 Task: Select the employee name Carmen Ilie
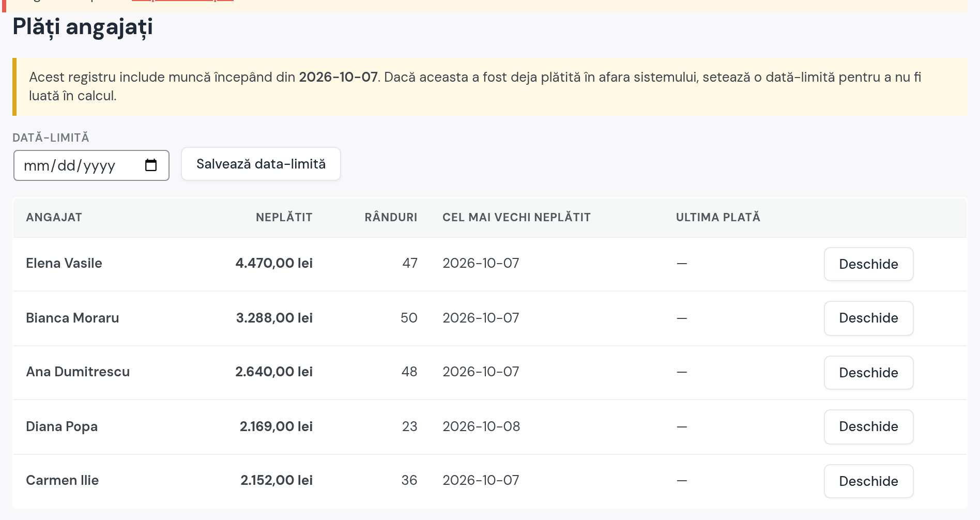(62, 480)
